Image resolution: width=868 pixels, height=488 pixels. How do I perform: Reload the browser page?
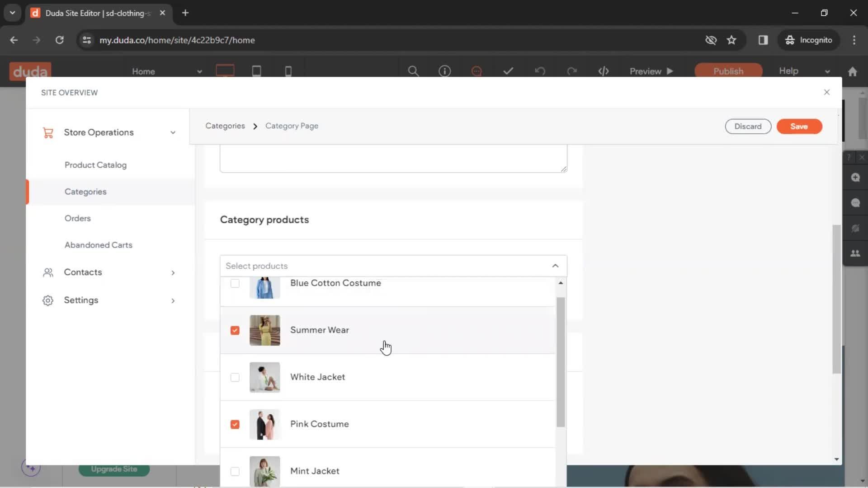59,40
